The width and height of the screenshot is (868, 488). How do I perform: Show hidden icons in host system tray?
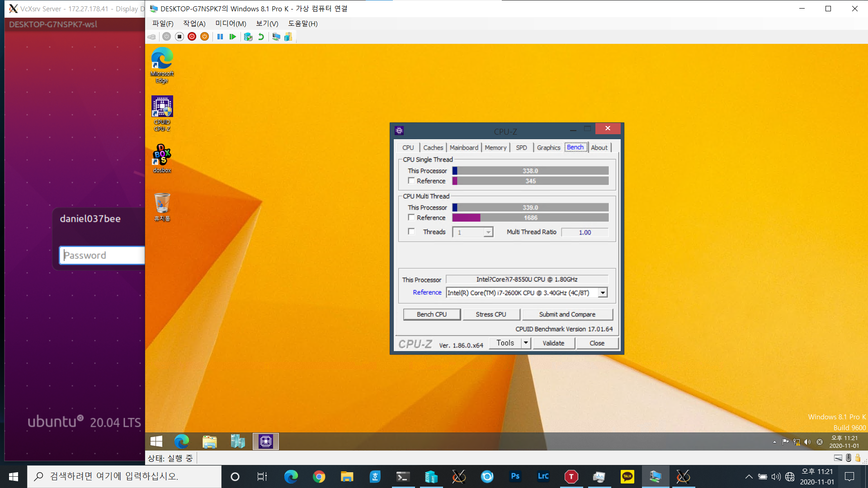pyautogui.click(x=749, y=477)
